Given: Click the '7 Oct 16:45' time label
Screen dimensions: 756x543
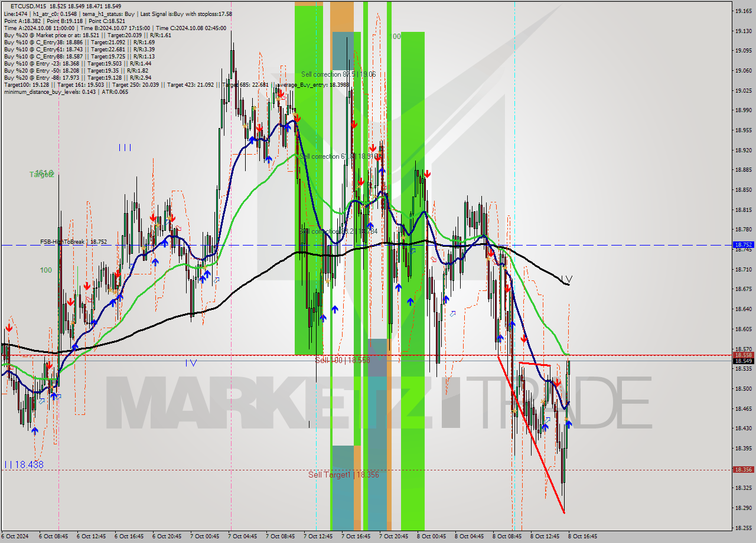Looking at the screenshot, I should [x=357, y=537].
